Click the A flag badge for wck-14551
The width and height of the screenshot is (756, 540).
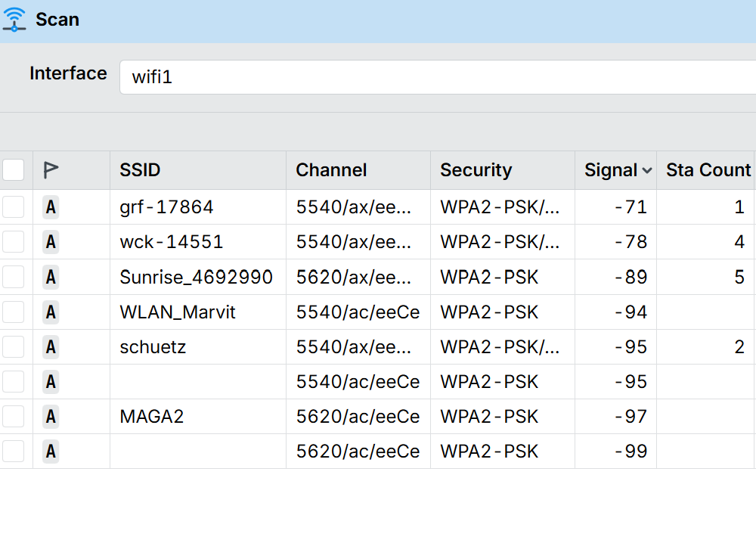point(51,242)
